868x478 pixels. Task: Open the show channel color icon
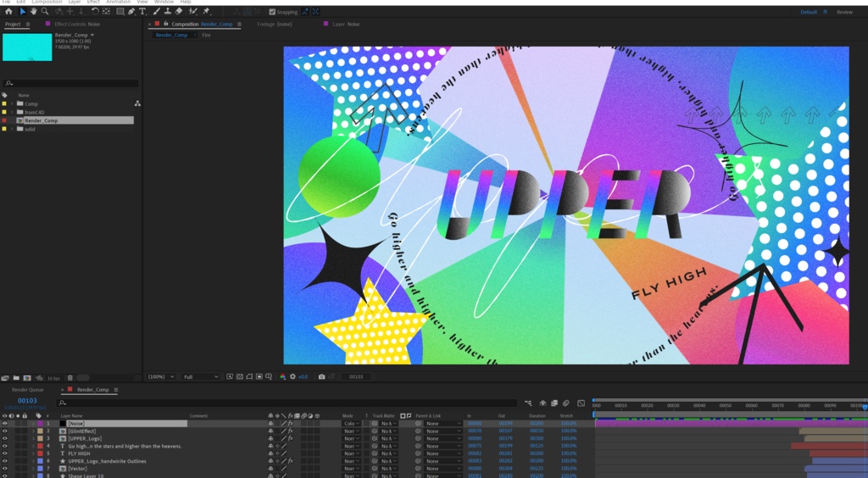[x=283, y=377]
